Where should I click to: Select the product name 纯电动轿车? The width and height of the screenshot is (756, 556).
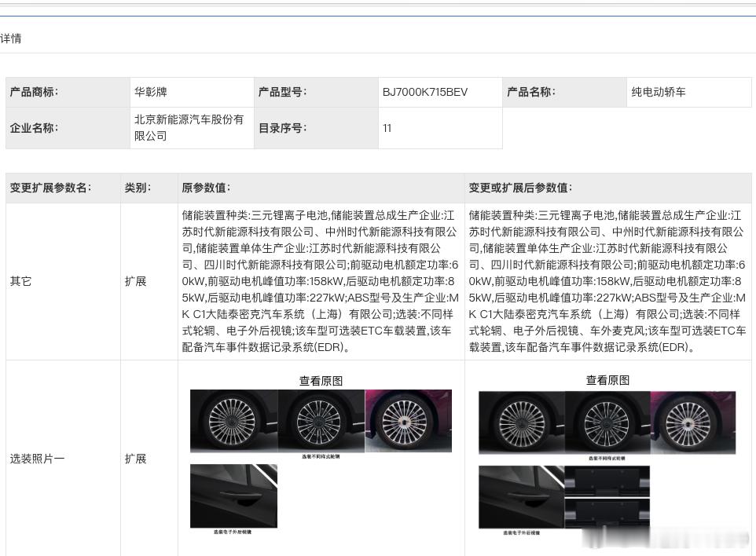click(x=658, y=92)
